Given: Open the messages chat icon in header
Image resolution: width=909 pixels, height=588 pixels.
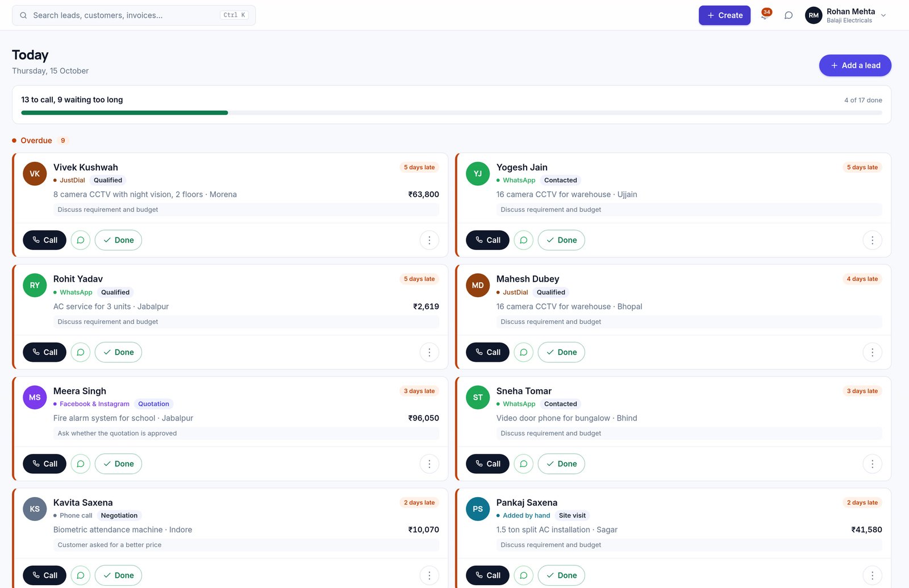Looking at the screenshot, I should pyautogui.click(x=789, y=15).
